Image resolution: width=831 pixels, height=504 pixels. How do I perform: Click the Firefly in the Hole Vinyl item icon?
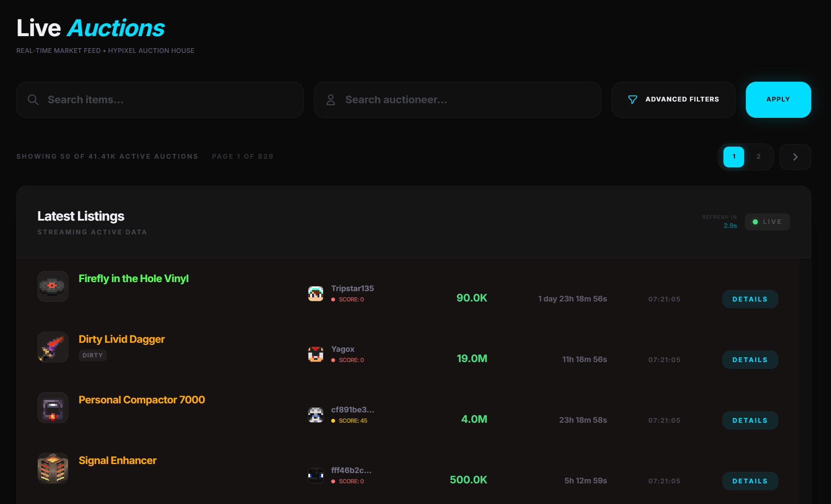click(x=53, y=286)
